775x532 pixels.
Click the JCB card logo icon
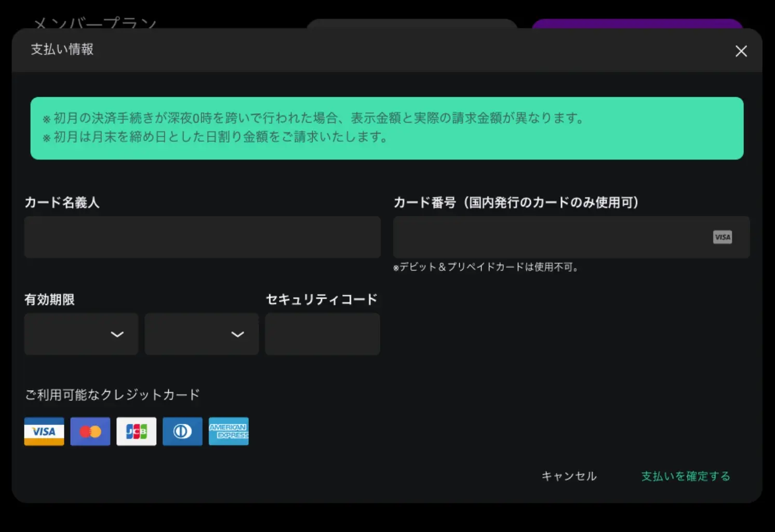137,431
